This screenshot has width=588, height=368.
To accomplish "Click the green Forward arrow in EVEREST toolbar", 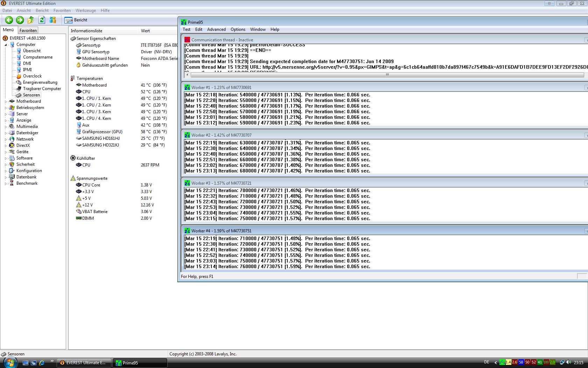I will tap(20, 20).
